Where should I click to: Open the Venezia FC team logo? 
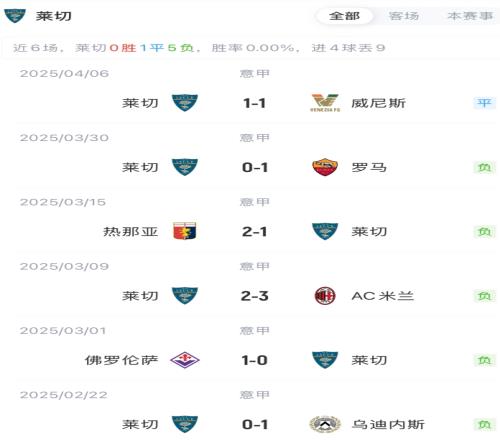click(x=325, y=103)
